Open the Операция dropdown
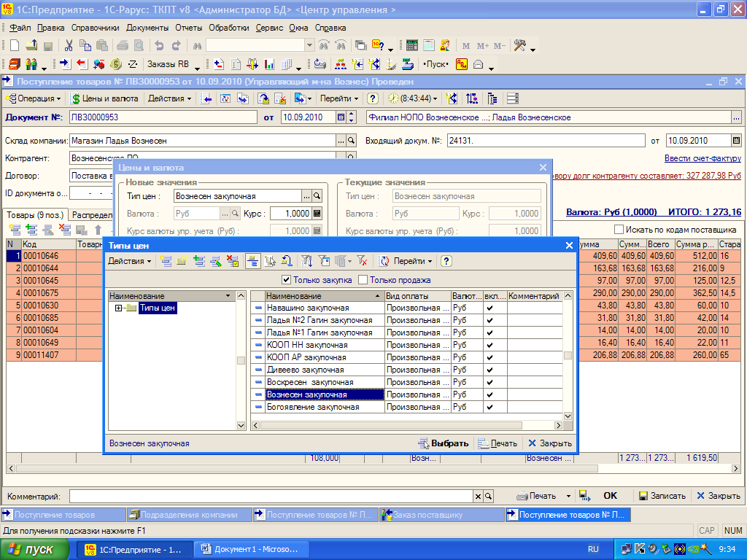Viewport: 747px width, 560px height. pos(34,98)
